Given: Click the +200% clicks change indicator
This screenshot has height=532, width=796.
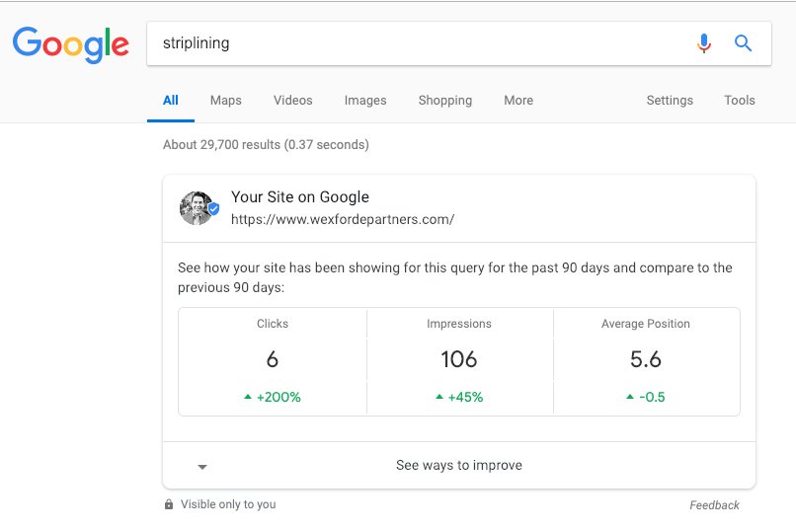Looking at the screenshot, I should [273, 397].
